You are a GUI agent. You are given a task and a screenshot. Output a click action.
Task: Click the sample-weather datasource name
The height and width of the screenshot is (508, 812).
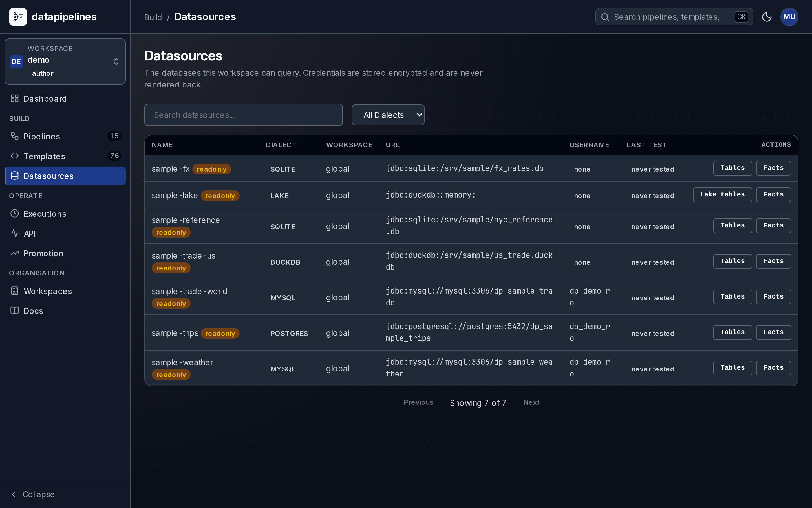pyautogui.click(x=182, y=362)
